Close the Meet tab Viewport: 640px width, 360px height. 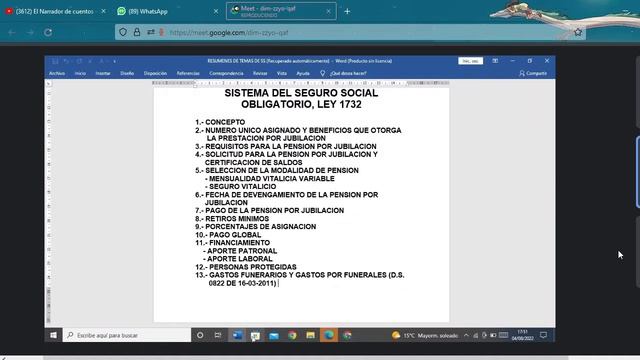tap(329, 11)
